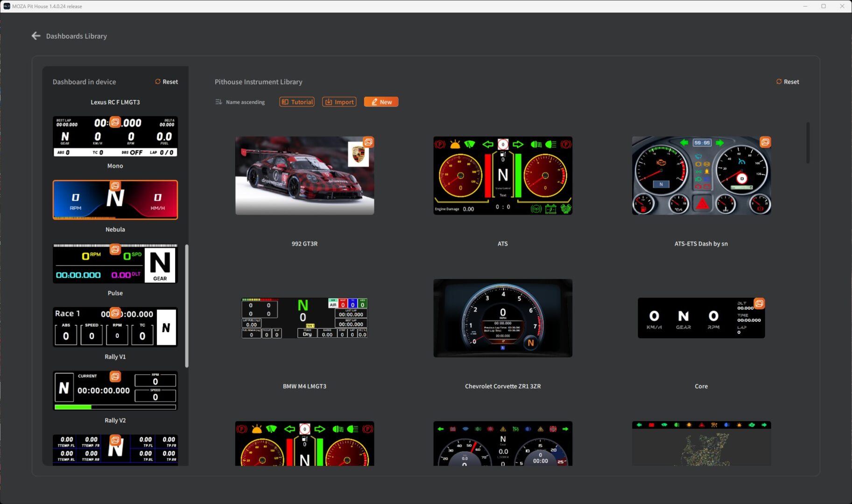852x504 pixels.
Task: Click the preview icon on Rally V1 dashboard
Action: [x=115, y=313]
